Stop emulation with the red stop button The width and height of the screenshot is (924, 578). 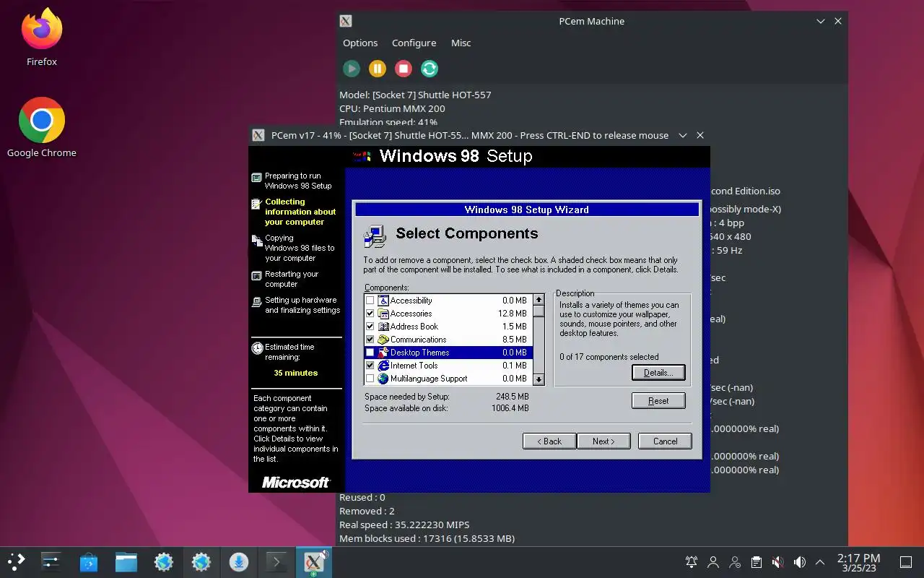coord(404,69)
